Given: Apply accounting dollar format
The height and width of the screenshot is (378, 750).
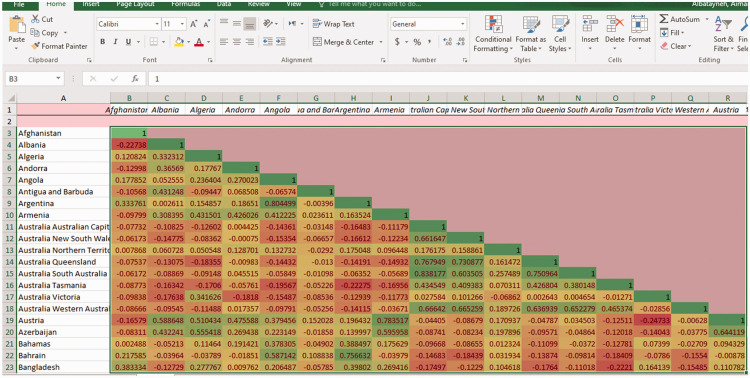Looking at the screenshot, I should click(397, 42).
